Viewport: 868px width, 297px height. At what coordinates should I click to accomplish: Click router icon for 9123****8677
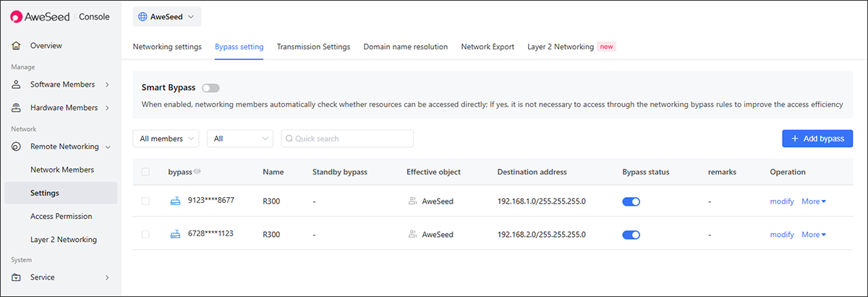tap(175, 201)
